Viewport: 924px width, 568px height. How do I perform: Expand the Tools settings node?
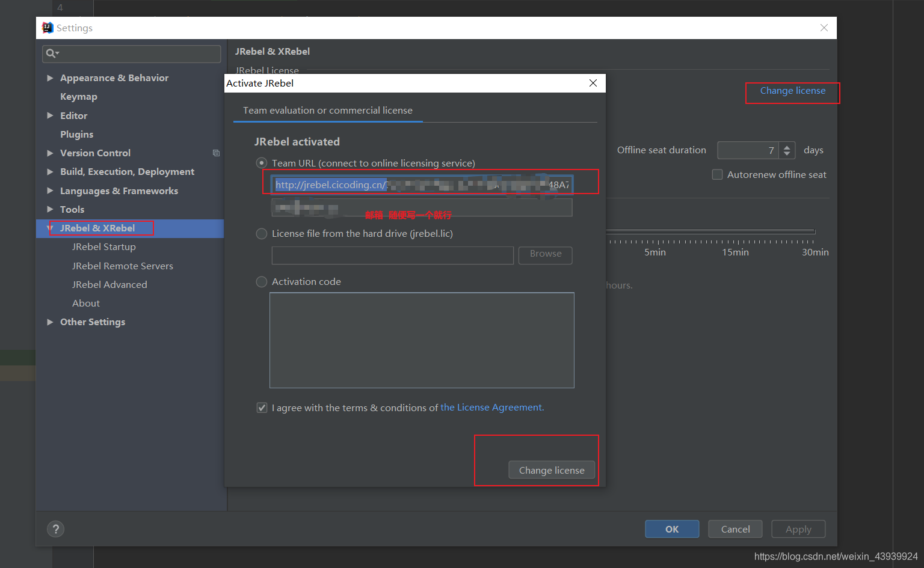[x=50, y=209]
